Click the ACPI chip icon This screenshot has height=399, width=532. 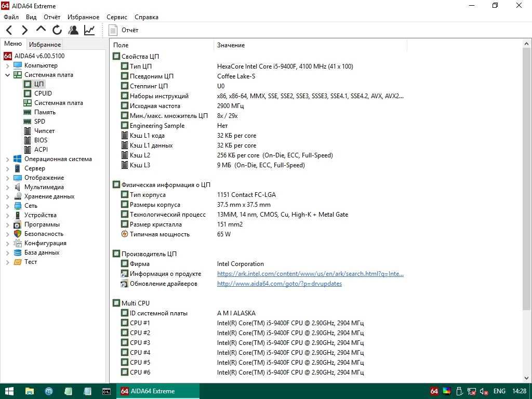coord(28,149)
